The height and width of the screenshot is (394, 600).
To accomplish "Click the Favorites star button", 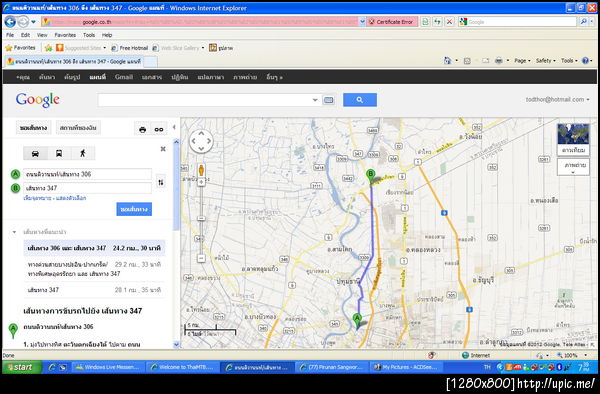I will (x=21, y=48).
